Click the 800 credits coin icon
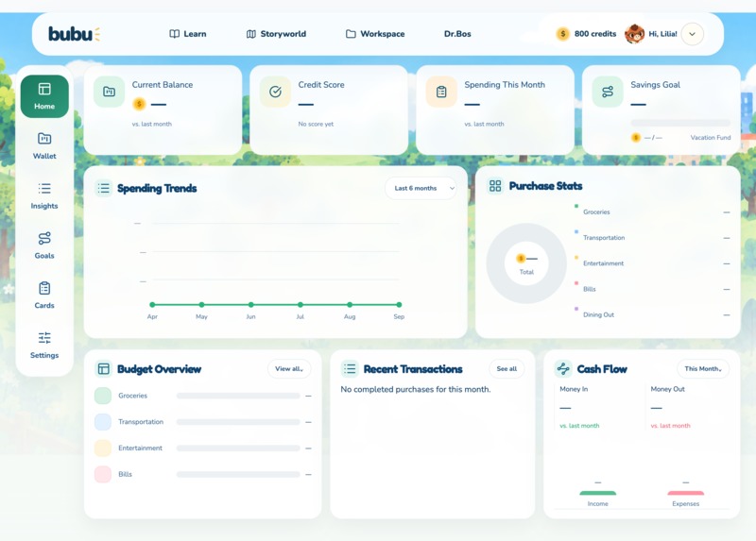756x541 pixels. click(562, 34)
